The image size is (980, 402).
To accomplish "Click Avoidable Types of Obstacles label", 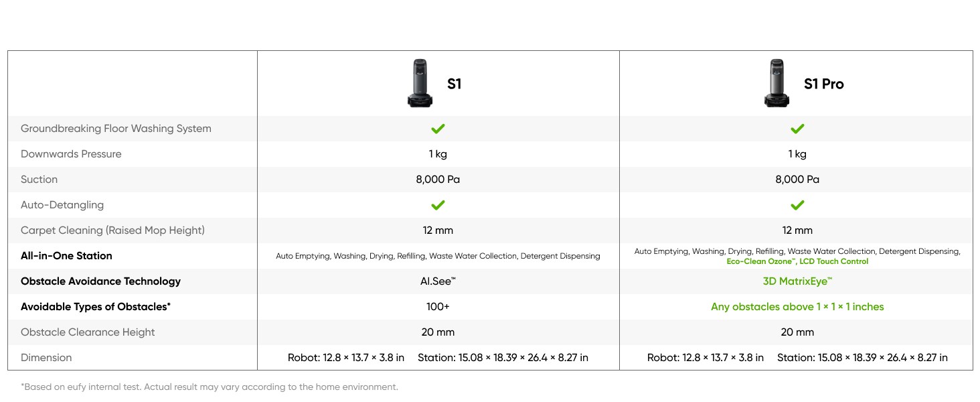I will pyautogui.click(x=96, y=307).
